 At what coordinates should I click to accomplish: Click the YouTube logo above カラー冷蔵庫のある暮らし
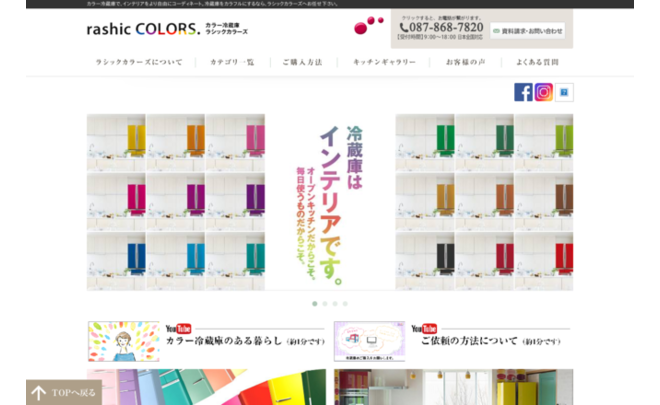pos(179,328)
